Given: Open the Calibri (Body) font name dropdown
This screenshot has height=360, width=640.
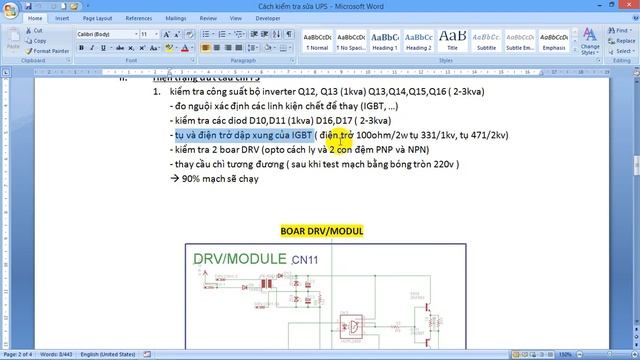Looking at the screenshot, I should pyautogui.click(x=136, y=35).
